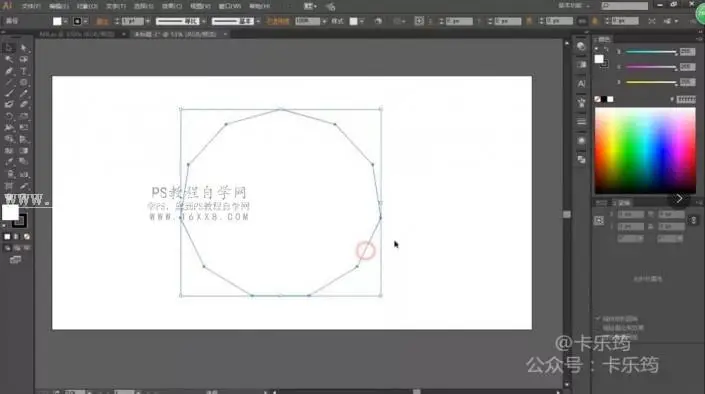Select the Pencil tool
Viewport: 705px width, 394px height.
coord(24,93)
